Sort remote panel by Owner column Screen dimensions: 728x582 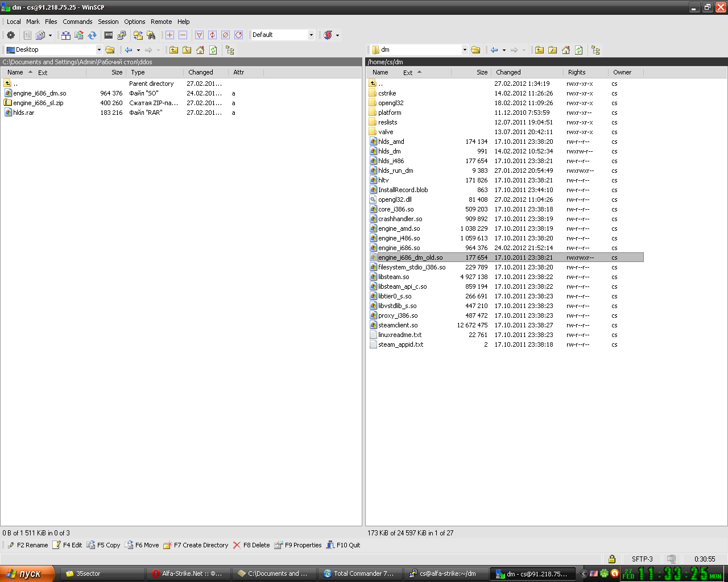pos(626,72)
